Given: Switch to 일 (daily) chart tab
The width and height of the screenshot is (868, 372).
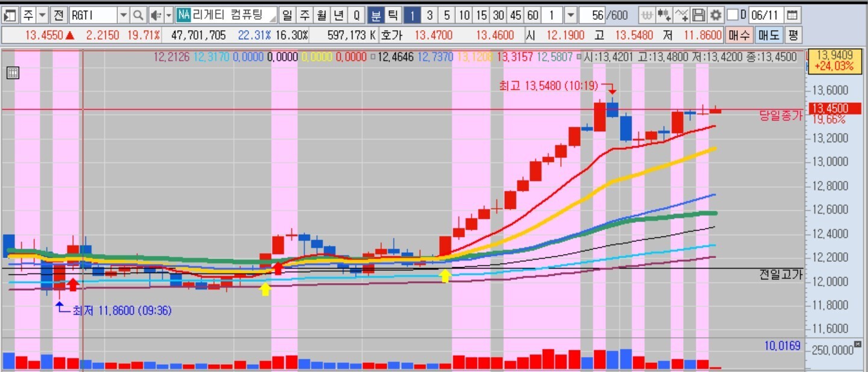Looking at the screenshot, I should [287, 14].
